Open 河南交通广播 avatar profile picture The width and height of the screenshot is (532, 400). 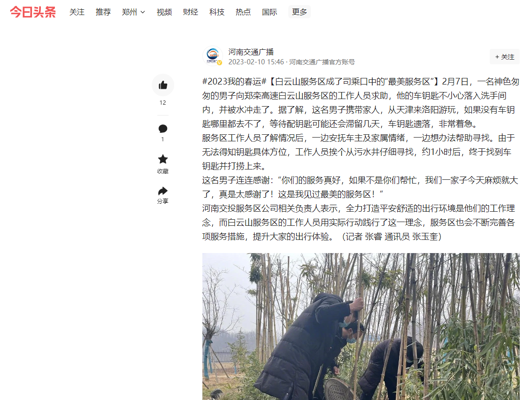[x=213, y=56]
